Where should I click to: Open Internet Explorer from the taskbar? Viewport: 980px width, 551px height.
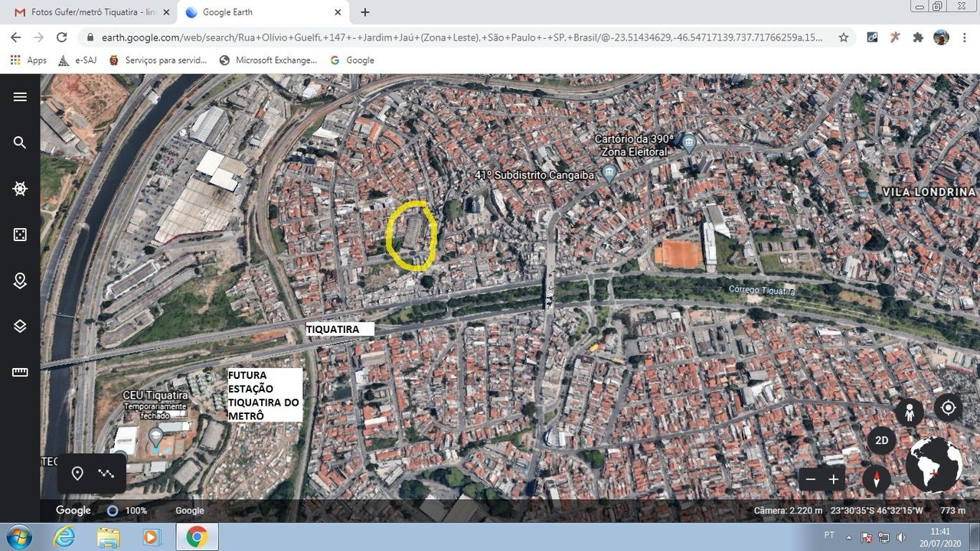64,537
